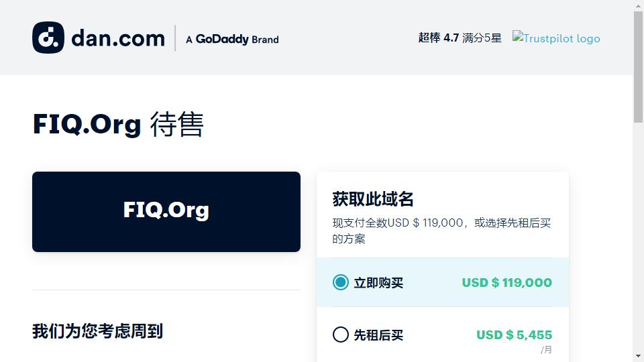This screenshot has height=362, width=644.
Task: Open the dan.com wordmark link
Action: (118, 38)
